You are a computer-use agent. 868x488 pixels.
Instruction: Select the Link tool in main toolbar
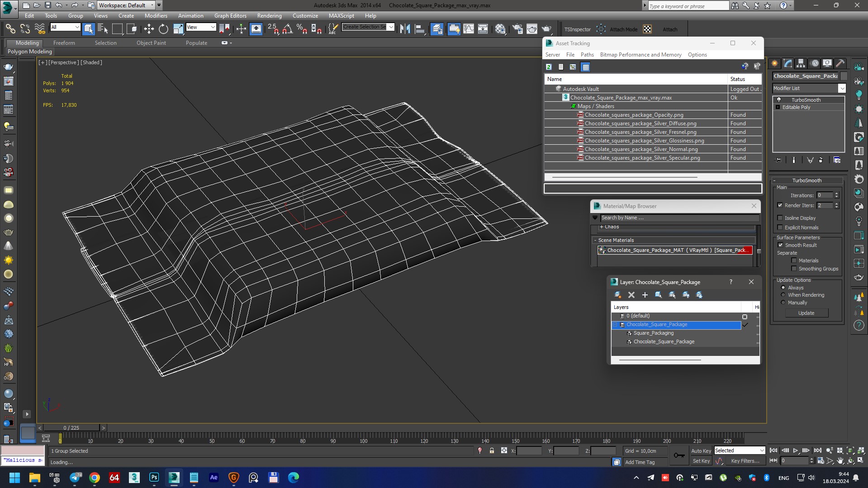coord(10,29)
